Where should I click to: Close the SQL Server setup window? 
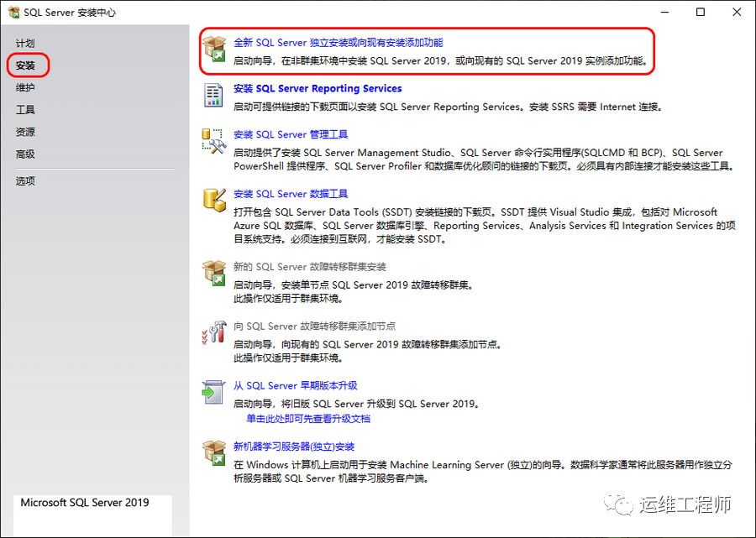pyautogui.click(x=737, y=12)
